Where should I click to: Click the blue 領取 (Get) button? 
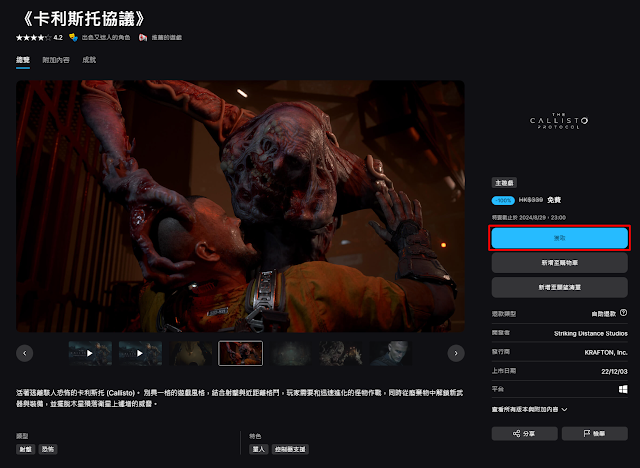click(559, 238)
